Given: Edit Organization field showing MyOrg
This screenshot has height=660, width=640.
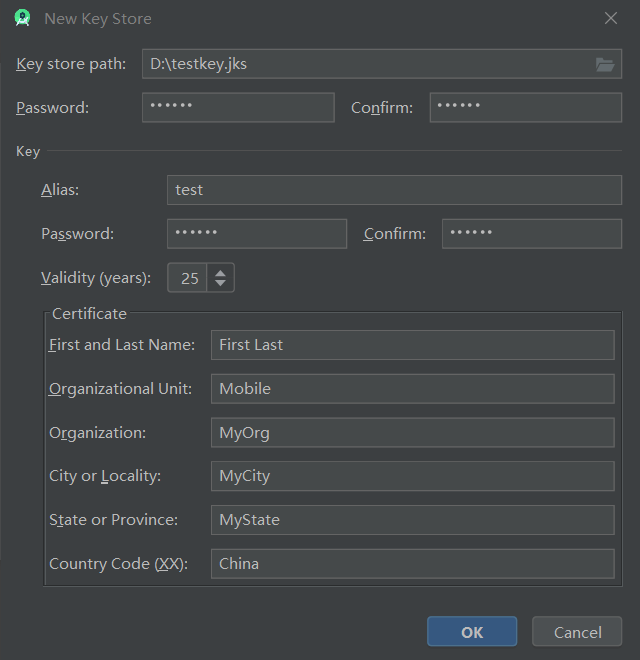Looking at the screenshot, I should click(x=413, y=433).
